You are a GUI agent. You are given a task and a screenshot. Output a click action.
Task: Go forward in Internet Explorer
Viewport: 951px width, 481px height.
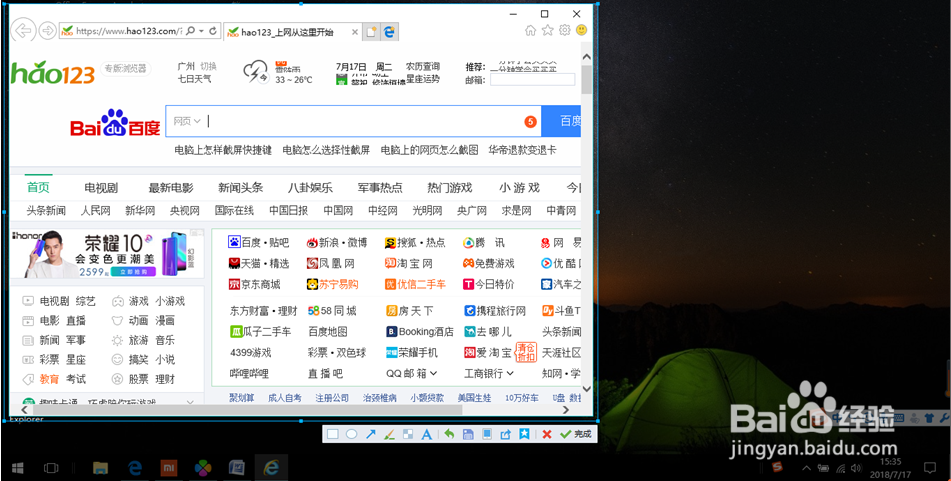click(x=47, y=31)
